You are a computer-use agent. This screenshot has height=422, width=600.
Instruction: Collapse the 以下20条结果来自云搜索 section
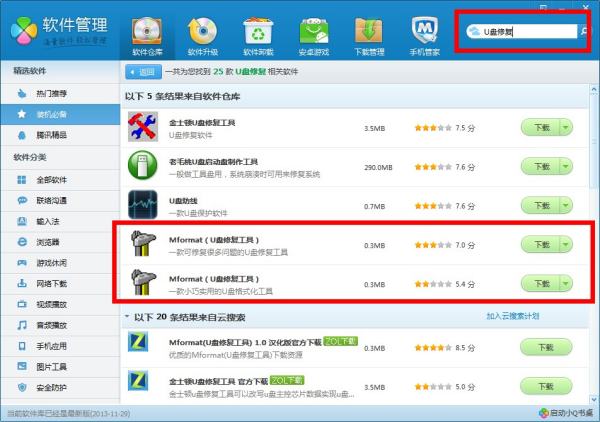127,316
